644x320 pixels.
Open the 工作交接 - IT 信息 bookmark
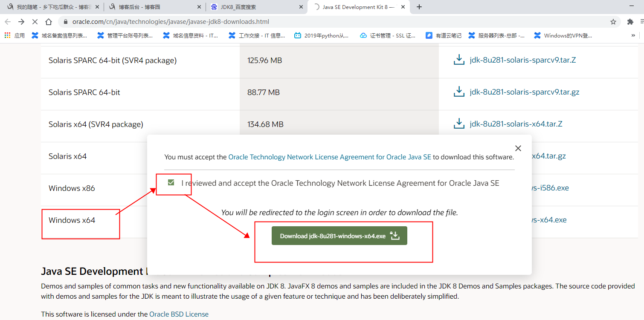point(257,36)
